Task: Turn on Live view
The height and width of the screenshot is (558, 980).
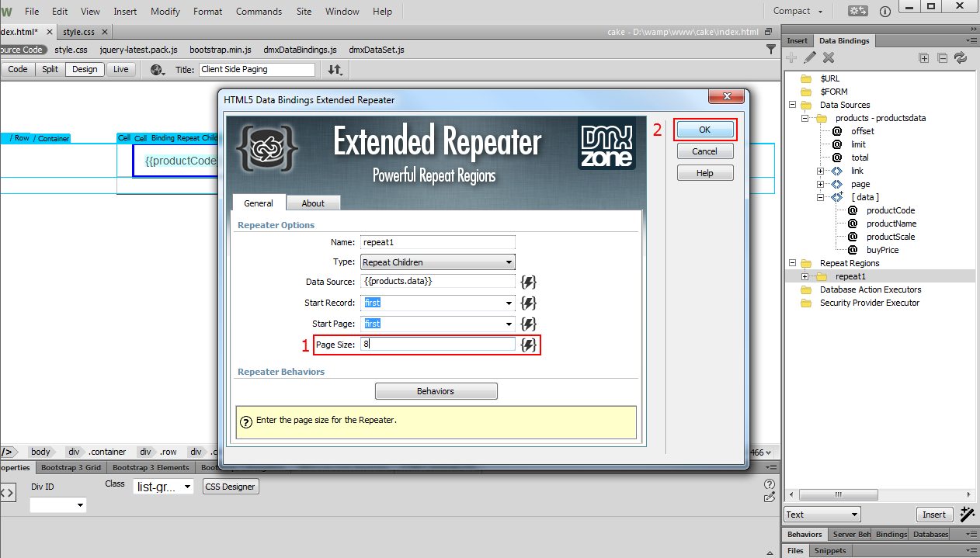Action: (x=121, y=69)
